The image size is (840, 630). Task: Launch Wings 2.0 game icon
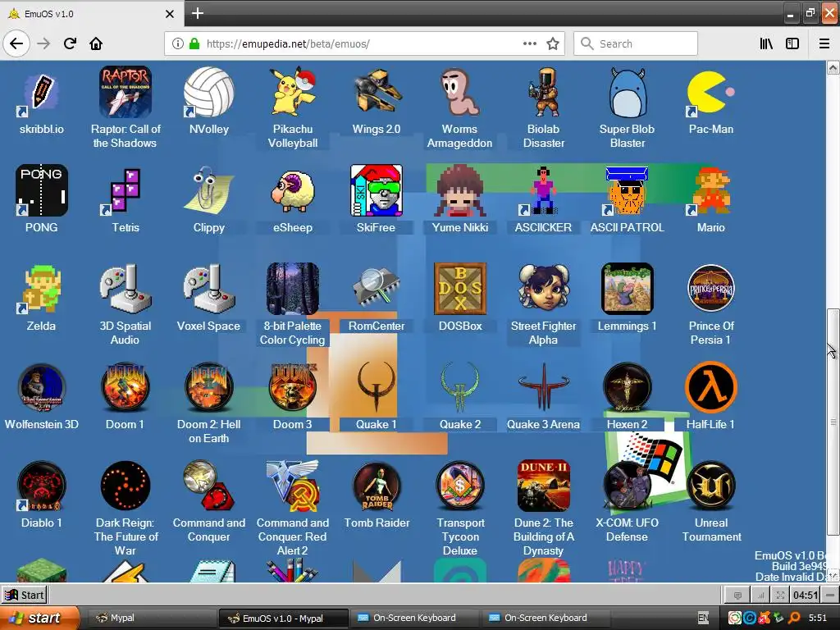[376, 92]
